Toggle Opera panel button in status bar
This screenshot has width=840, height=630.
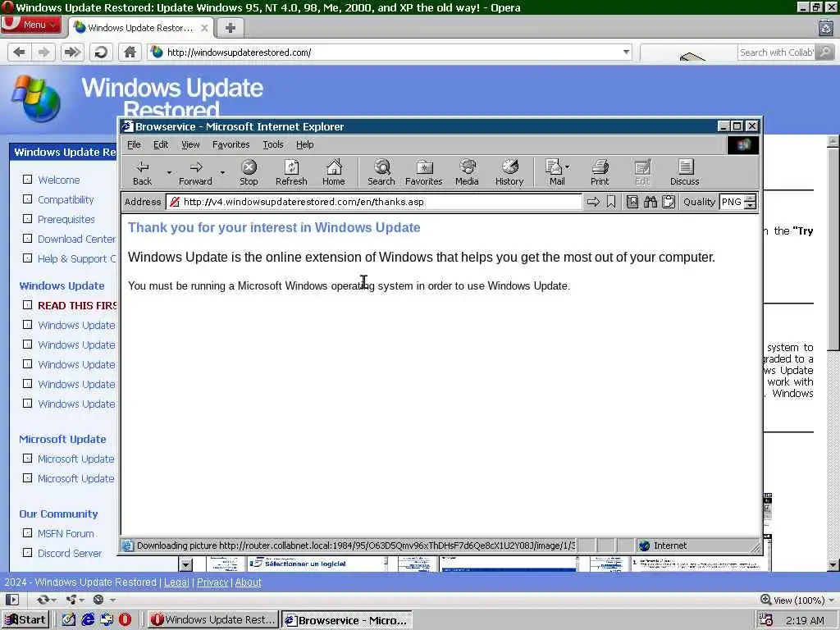click(12, 600)
